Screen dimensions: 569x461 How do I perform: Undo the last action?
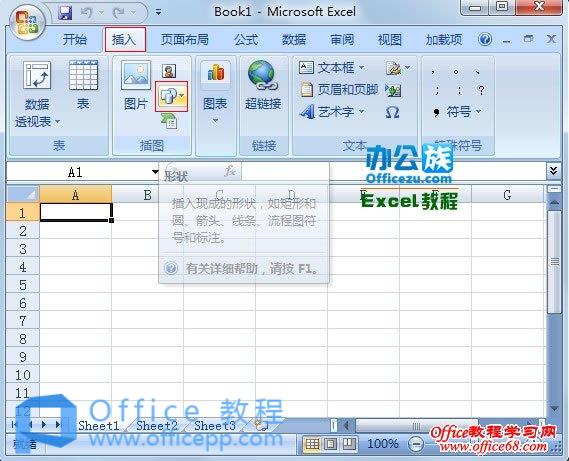pos(86,13)
